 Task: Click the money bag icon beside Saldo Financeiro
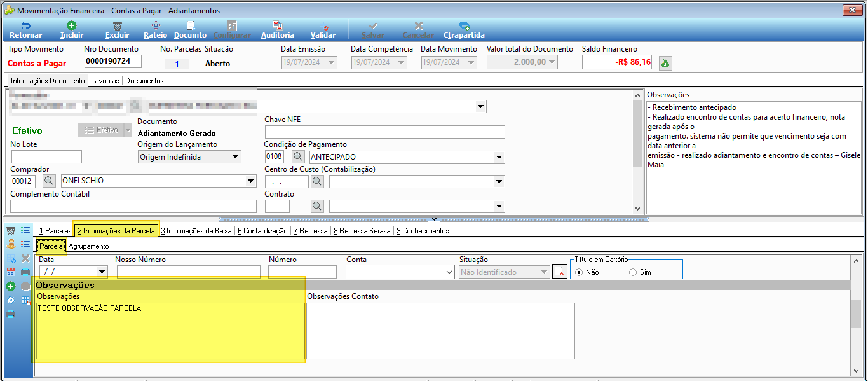[x=665, y=62]
